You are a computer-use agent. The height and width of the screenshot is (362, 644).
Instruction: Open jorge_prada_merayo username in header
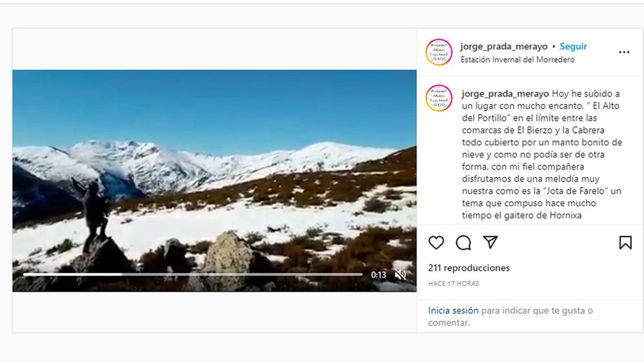point(504,46)
